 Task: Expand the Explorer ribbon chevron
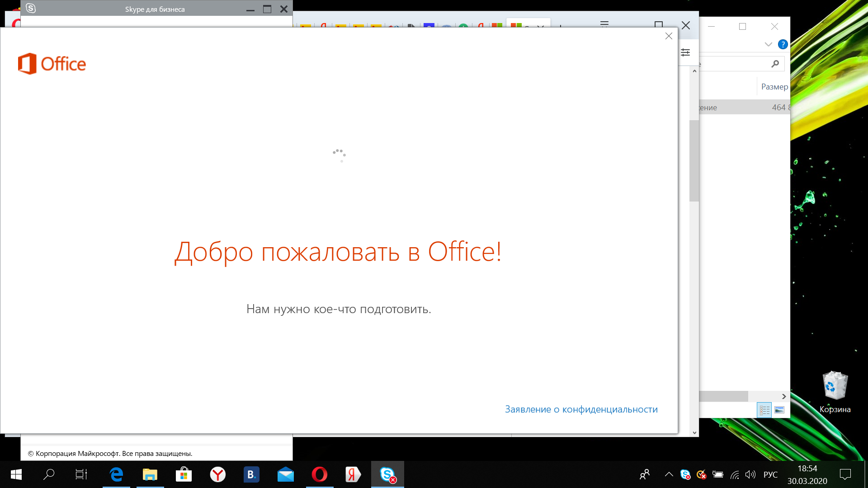(768, 44)
